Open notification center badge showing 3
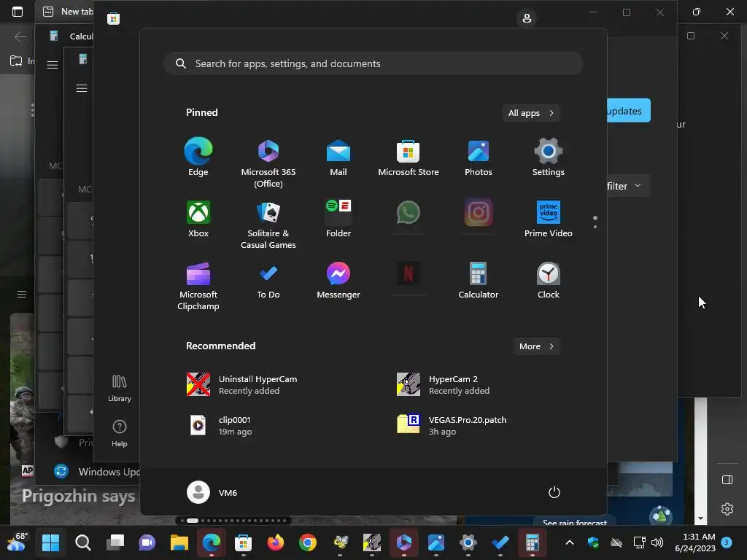747x560 pixels. click(727, 542)
